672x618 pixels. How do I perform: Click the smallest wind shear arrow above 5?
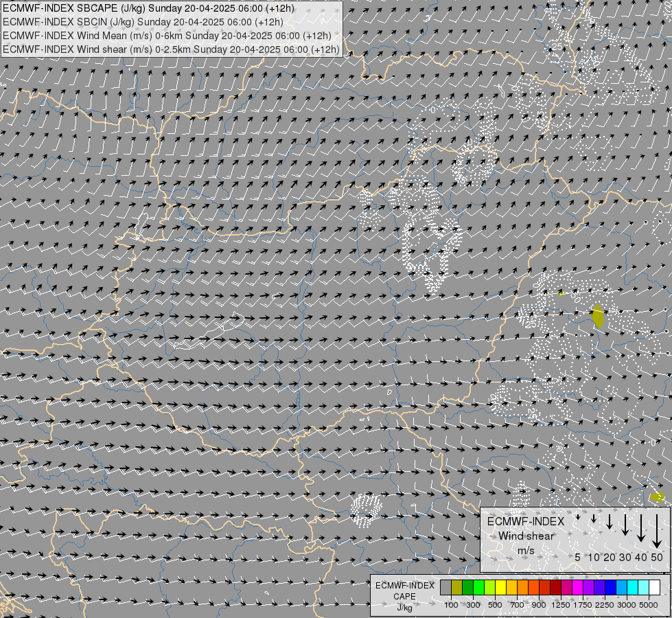tap(578, 517)
